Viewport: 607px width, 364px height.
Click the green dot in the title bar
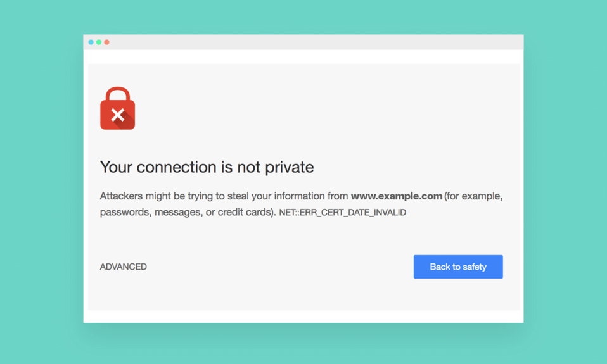(99, 42)
